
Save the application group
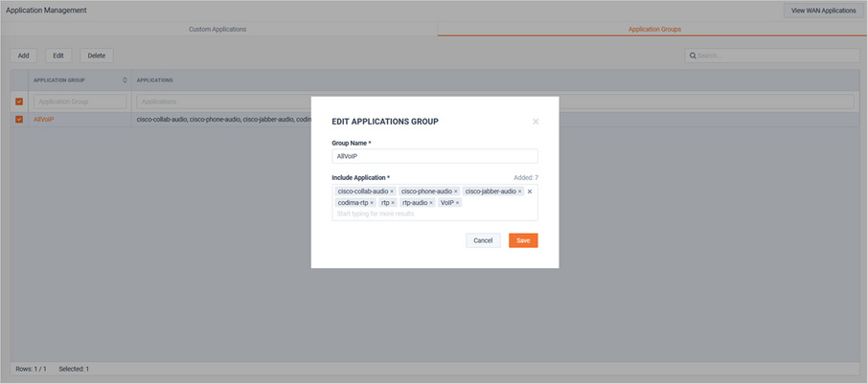[x=523, y=240]
